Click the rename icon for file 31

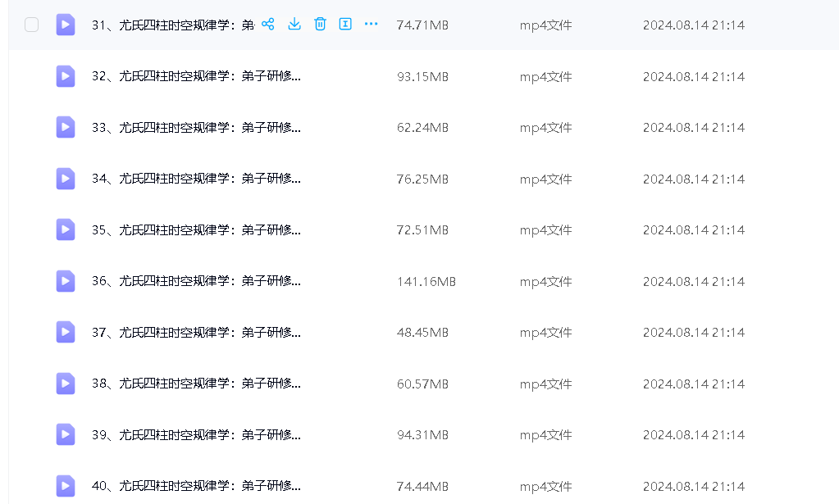pos(345,25)
